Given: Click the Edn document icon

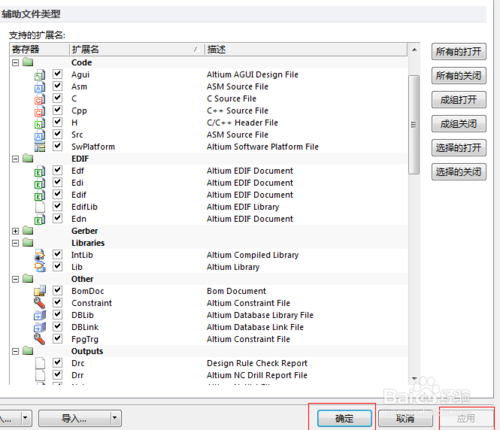Looking at the screenshot, I should tap(40, 219).
